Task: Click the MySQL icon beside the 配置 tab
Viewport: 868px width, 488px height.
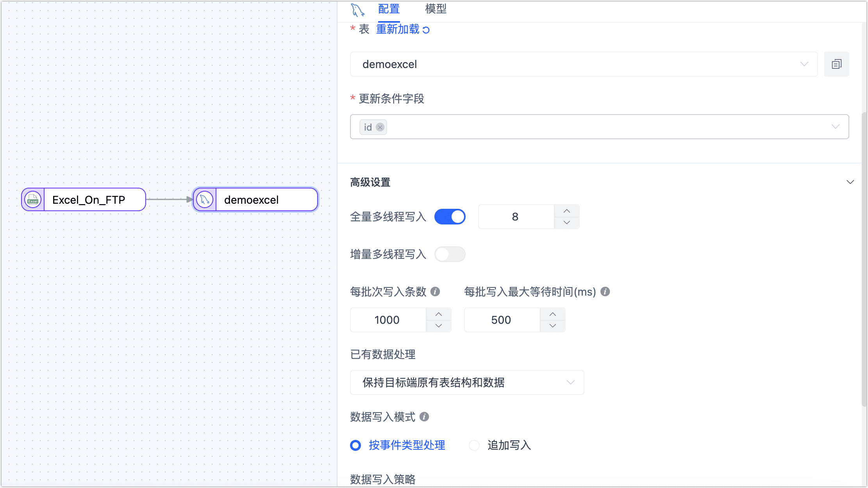Action: 358,9
